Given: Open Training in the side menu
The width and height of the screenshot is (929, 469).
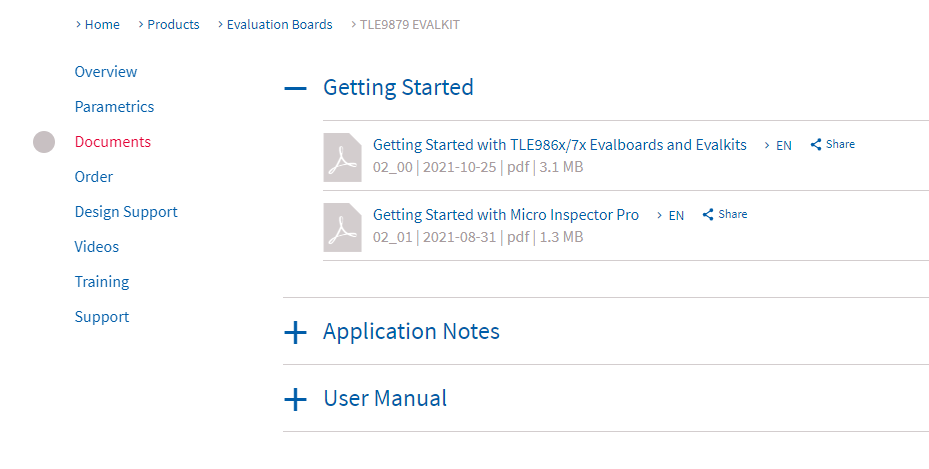Looking at the screenshot, I should pos(102,281).
